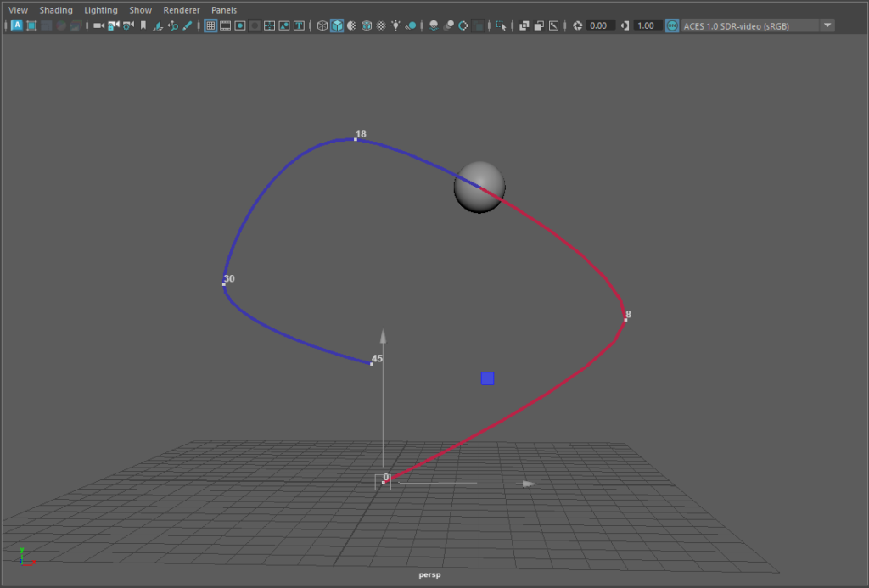
Task: Open the Lighting menu
Action: click(101, 10)
